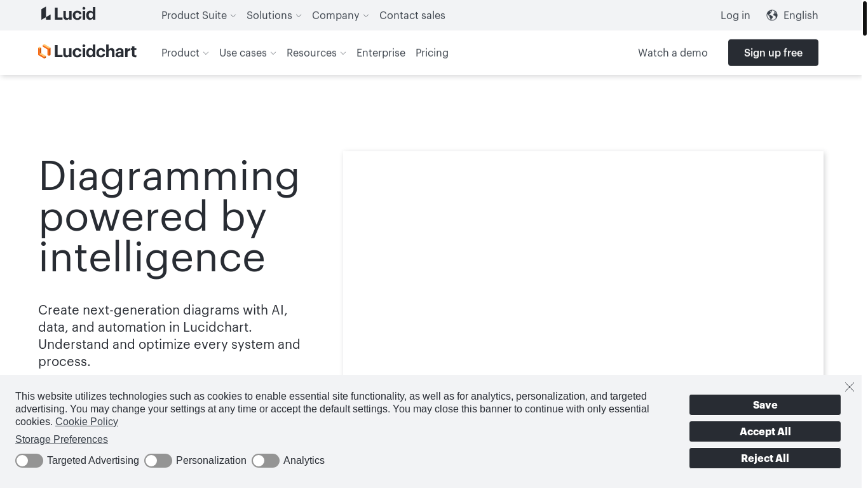Click the Sign up free button
This screenshot has height=488, width=868.
pyautogui.click(x=773, y=53)
